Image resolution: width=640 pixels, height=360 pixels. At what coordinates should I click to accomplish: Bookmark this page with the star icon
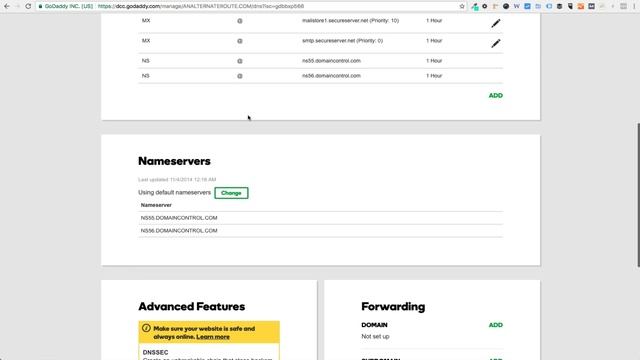tap(462, 6)
